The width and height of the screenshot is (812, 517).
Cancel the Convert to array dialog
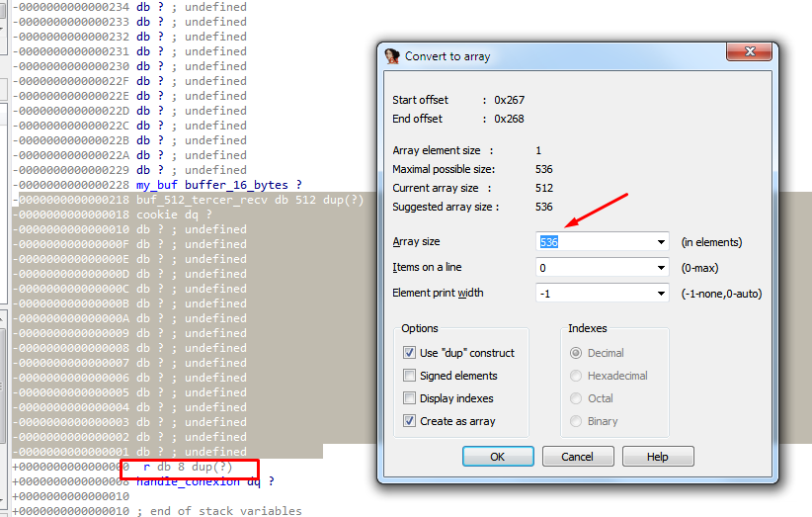[x=577, y=457]
